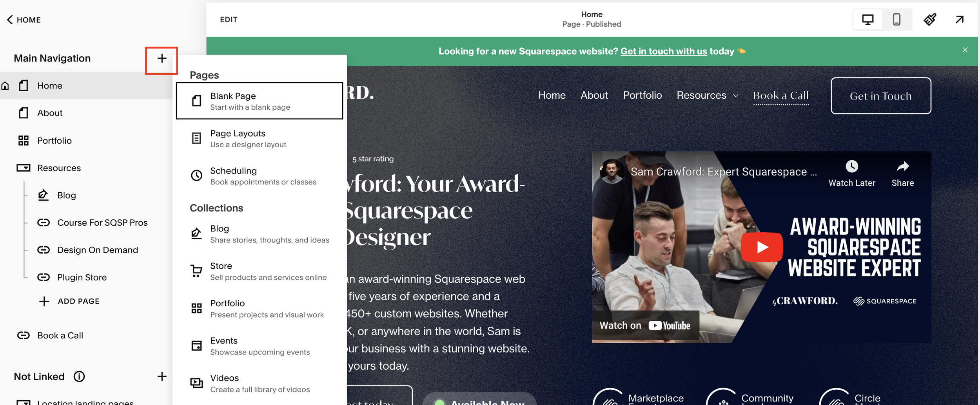
Task: Open Course For SQSP Pros link item
Action: pyautogui.click(x=102, y=222)
